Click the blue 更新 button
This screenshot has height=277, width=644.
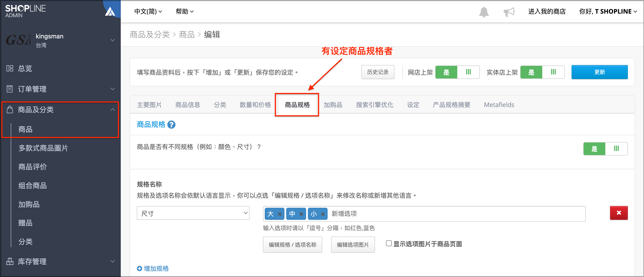pyautogui.click(x=600, y=72)
